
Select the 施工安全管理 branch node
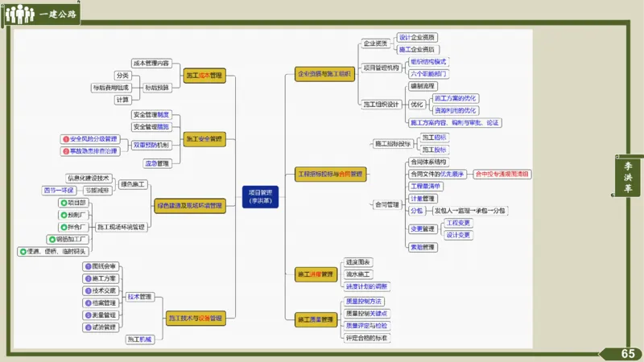click(x=204, y=139)
